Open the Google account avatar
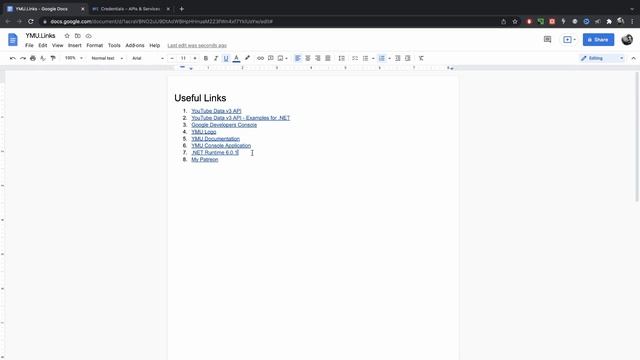The image size is (640, 360). pos(627,40)
